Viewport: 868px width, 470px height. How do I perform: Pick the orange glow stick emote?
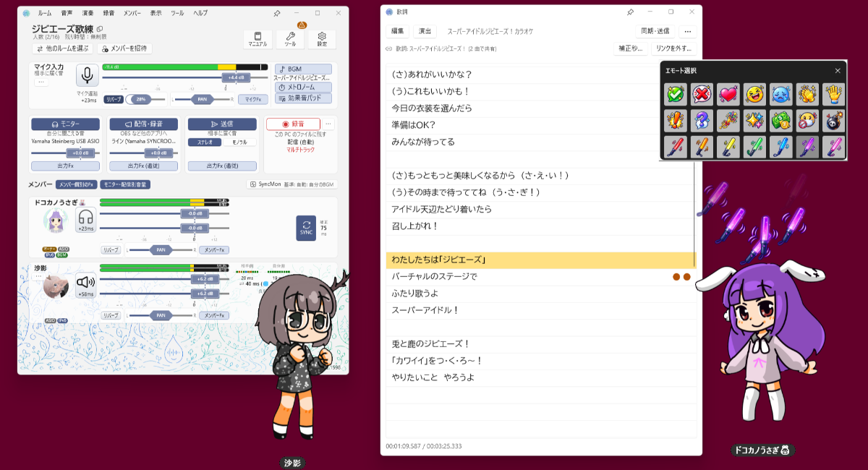click(702, 146)
